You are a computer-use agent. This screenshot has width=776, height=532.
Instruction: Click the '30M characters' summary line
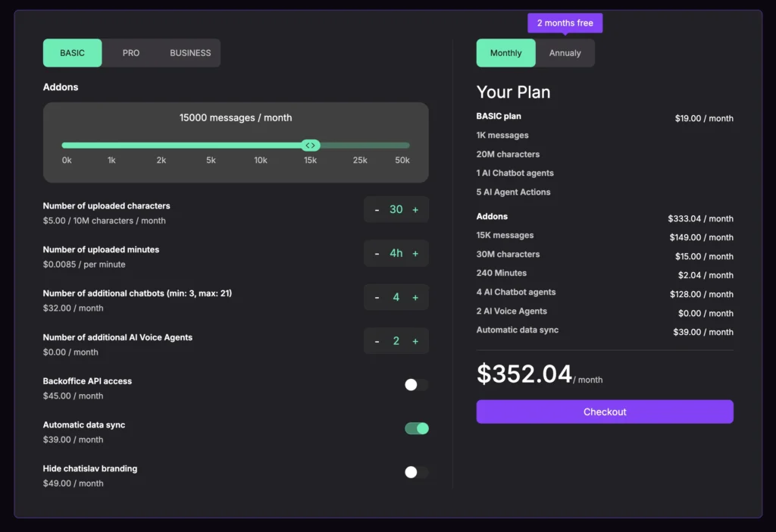508,254
